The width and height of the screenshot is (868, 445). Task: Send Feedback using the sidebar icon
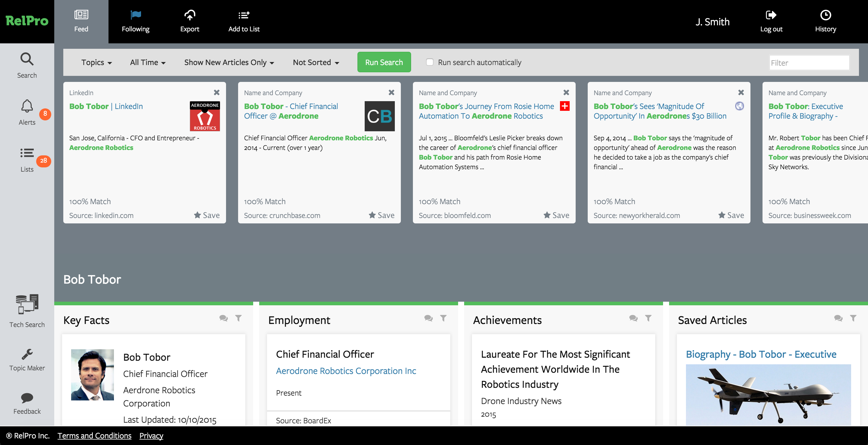coord(27,402)
